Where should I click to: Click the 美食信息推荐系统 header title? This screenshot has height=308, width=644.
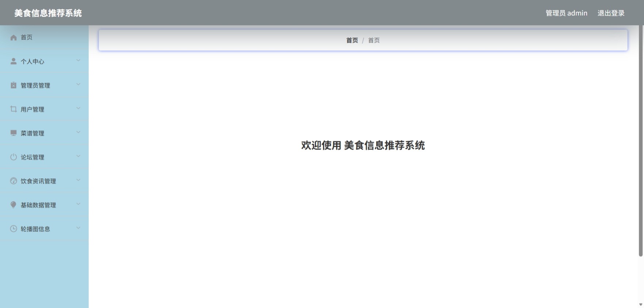point(48,13)
